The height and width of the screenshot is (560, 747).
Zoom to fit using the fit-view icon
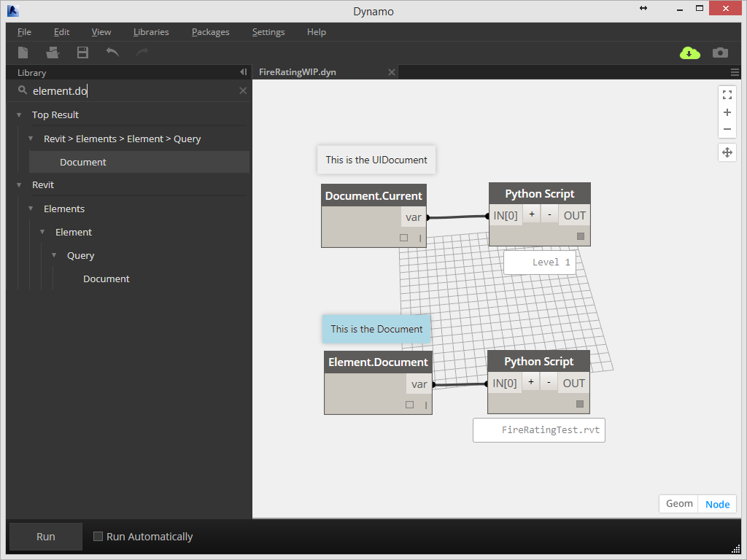pos(727,94)
